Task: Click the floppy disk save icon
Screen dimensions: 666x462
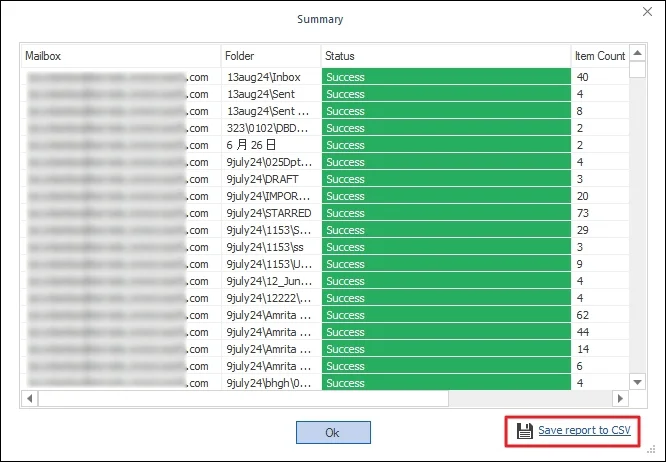Action: click(x=525, y=431)
